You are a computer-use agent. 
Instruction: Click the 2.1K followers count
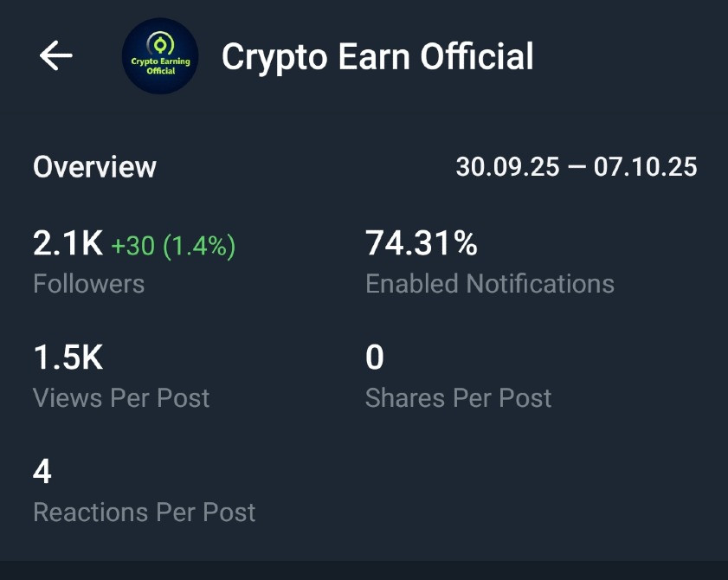coord(68,245)
